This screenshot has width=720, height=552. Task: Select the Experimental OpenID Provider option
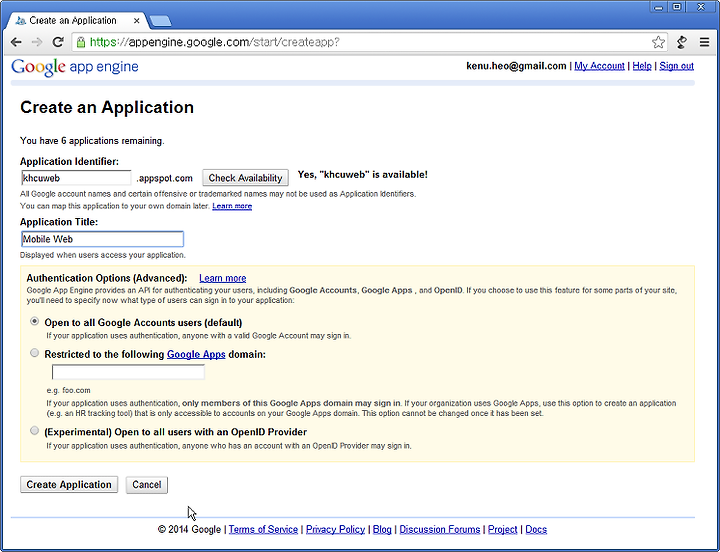34,431
